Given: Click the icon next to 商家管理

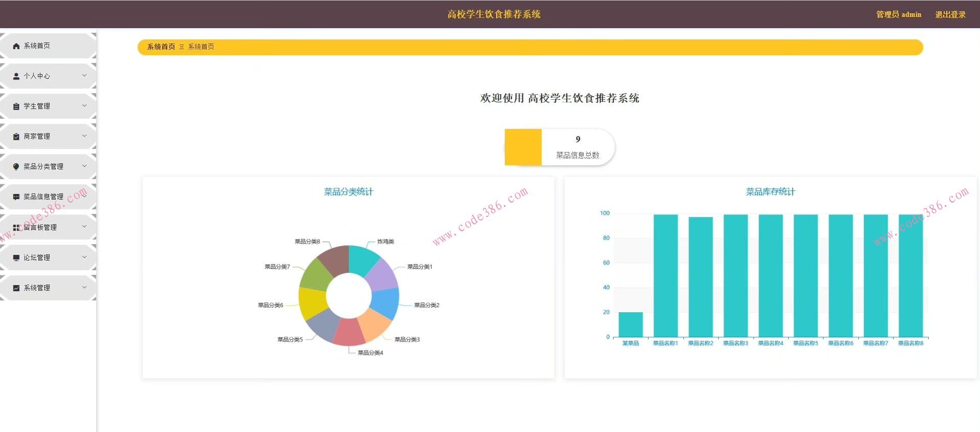Looking at the screenshot, I should pos(16,137).
